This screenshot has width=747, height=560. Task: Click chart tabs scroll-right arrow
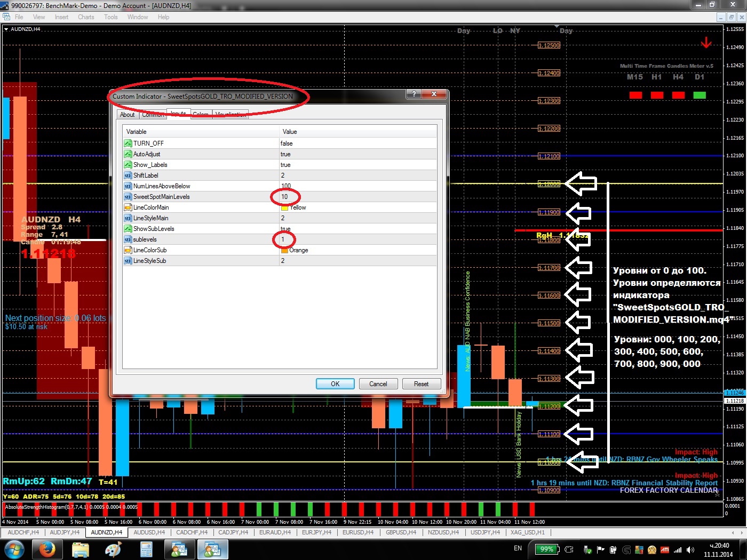[741, 532]
